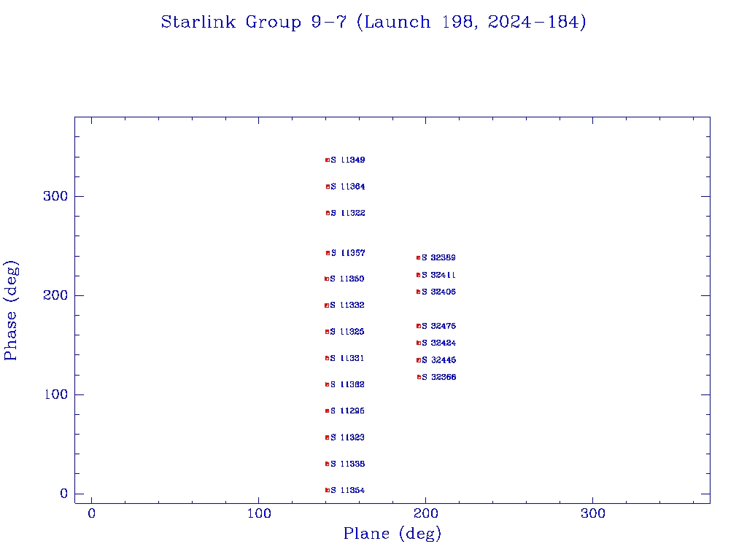Click the Phase axis tick label '300'
747x560 pixels.
click(55, 196)
